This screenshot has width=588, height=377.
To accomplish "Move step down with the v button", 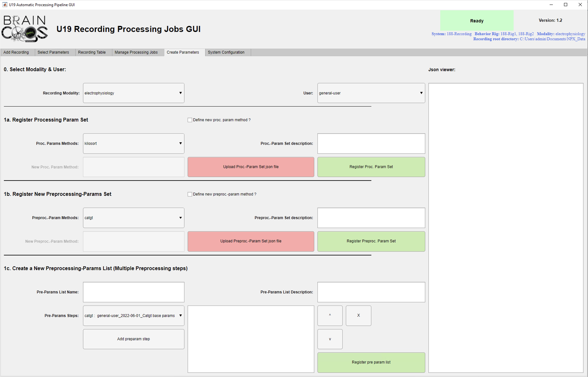I will pos(330,339).
